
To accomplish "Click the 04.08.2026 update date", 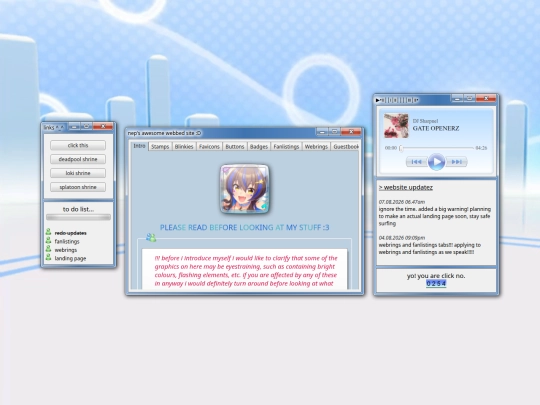I will [402, 238].
